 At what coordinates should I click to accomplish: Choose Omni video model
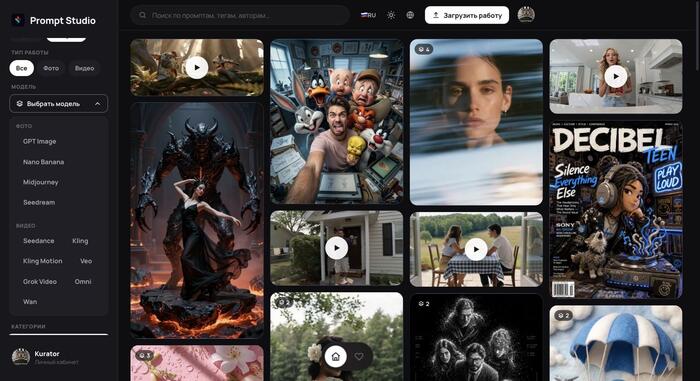point(83,281)
